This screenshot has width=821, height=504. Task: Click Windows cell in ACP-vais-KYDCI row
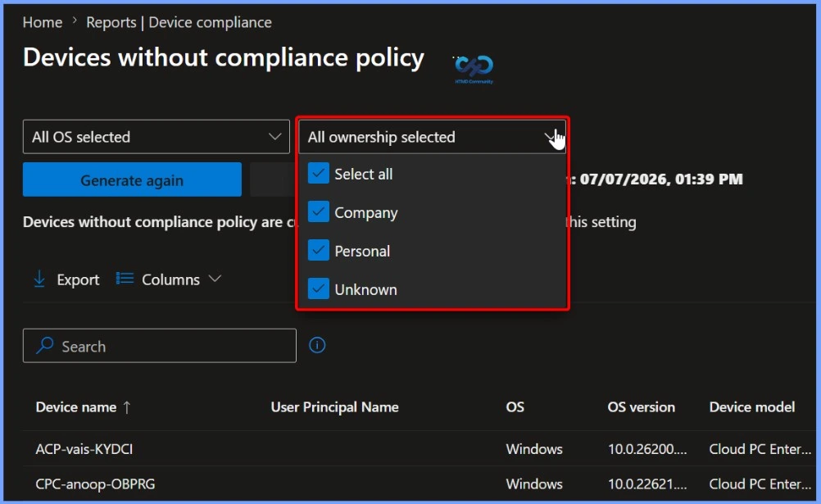[534, 449]
